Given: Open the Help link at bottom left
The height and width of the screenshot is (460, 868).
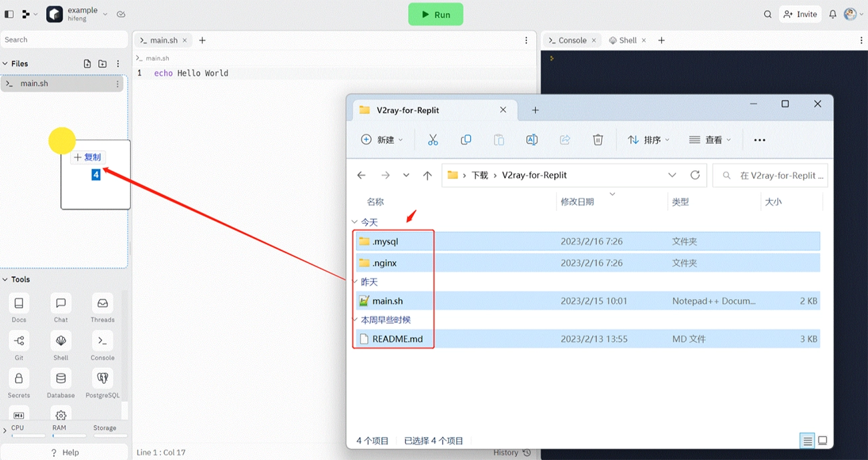Looking at the screenshot, I should pyautogui.click(x=65, y=453).
